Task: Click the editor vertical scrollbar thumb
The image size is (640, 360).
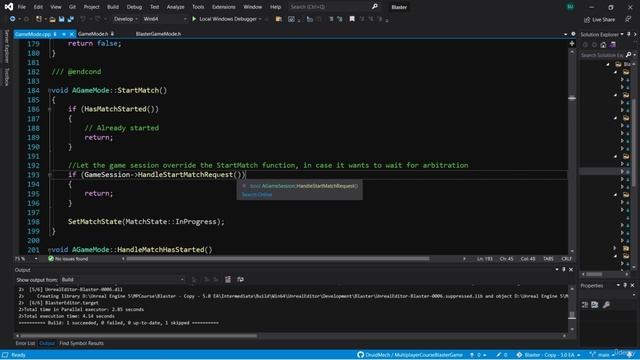Action: point(572,98)
